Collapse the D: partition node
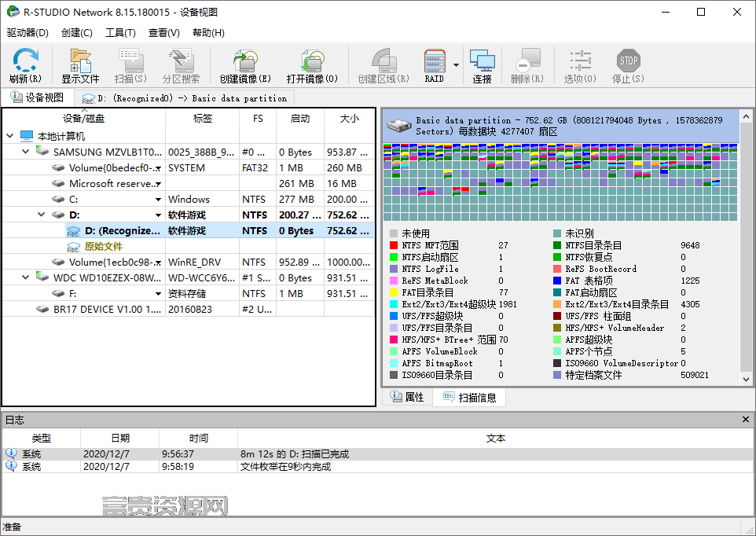The width and height of the screenshot is (756, 536). (x=42, y=215)
